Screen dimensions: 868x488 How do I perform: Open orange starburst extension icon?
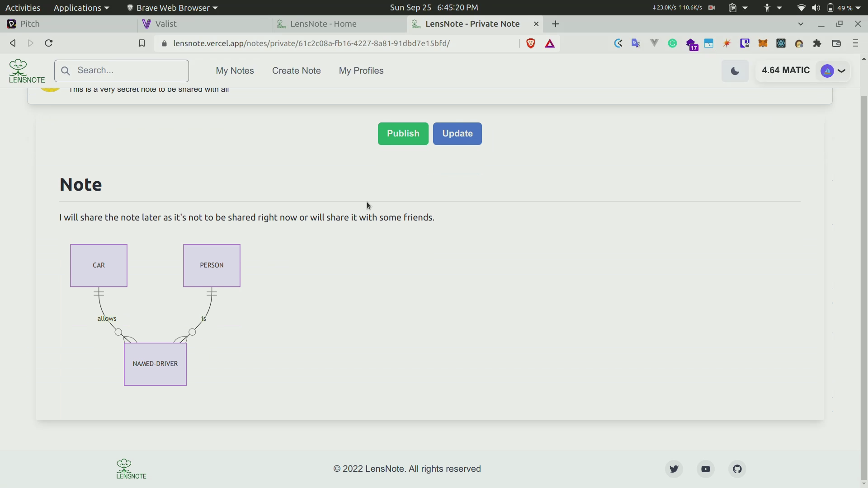726,43
